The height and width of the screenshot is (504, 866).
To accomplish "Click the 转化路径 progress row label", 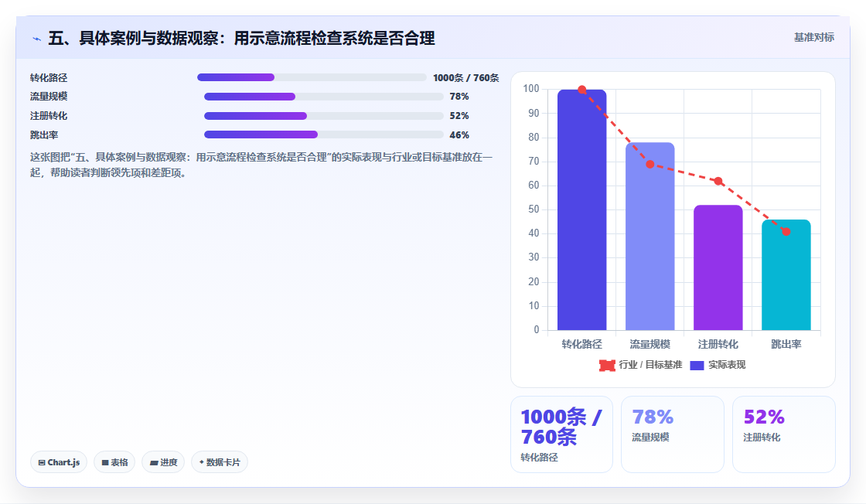I will [49, 78].
